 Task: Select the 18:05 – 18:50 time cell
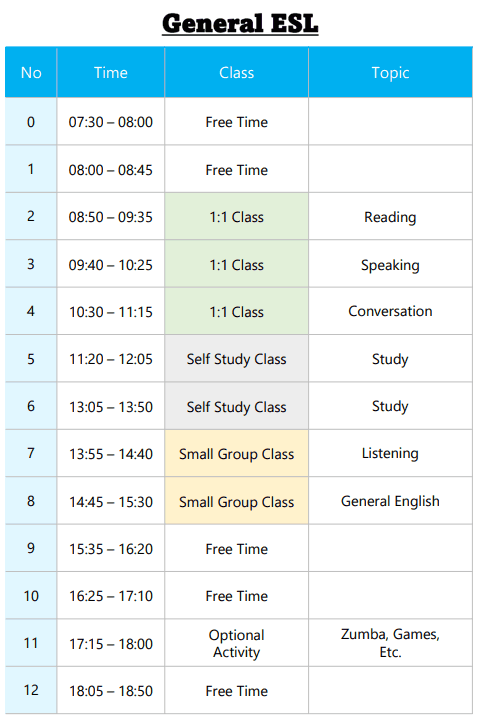pyautogui.click(x=111, y=691)
